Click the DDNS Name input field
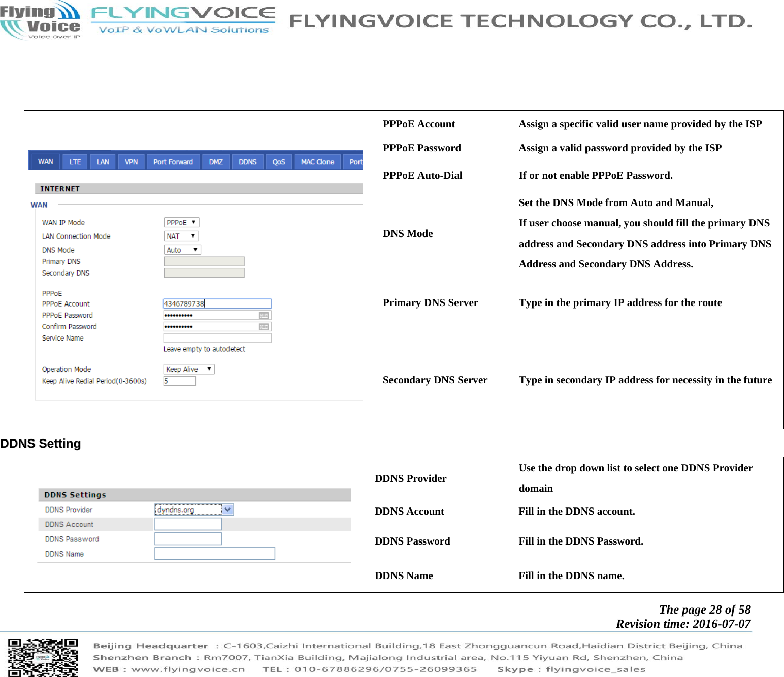This screenshot has width=784, height=677. (215, 554)
